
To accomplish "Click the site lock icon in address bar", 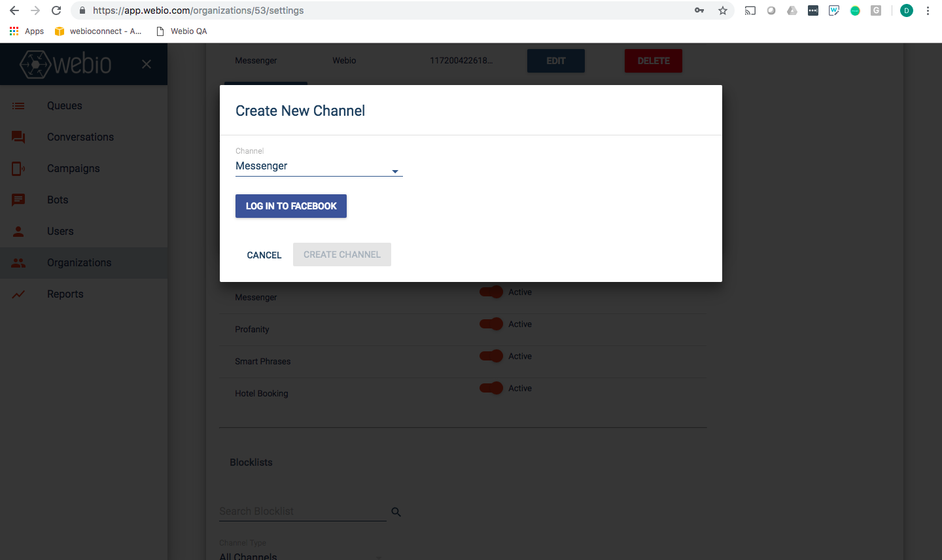I will click(x=82, y=10).
